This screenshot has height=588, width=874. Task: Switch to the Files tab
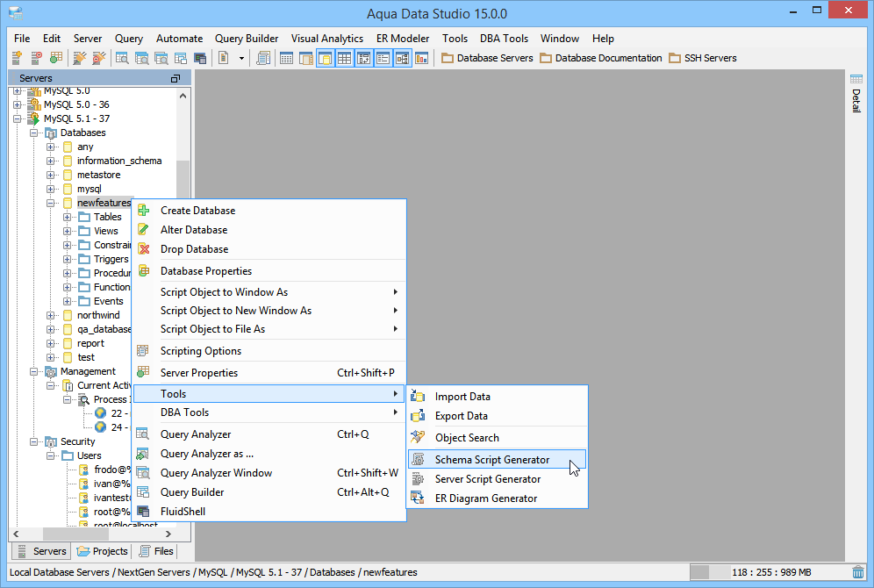tap(156, 550)
